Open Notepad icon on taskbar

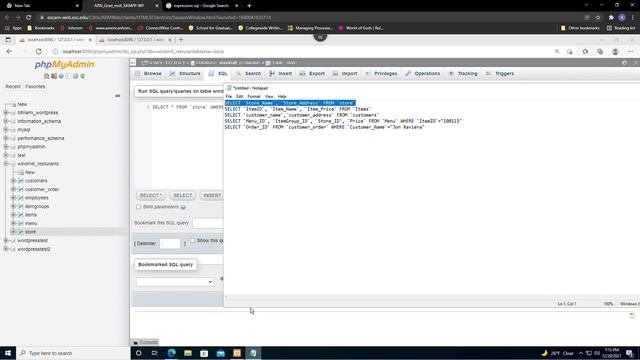[x=253, y=353]
